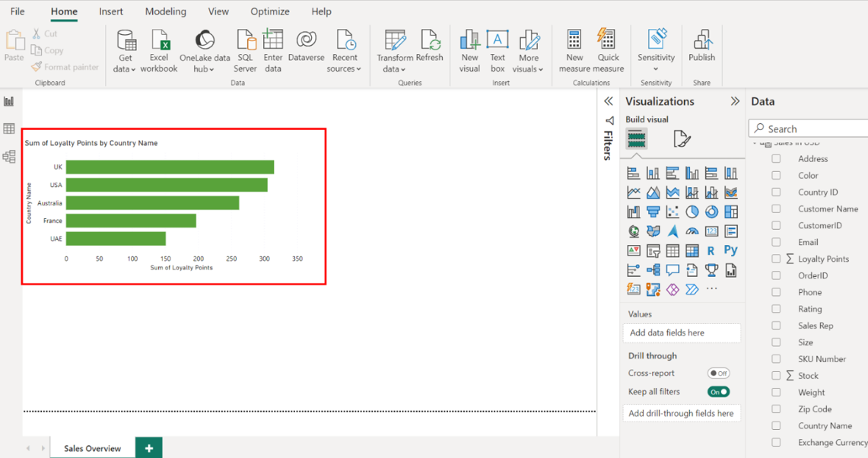Screen dimensions: 868x458
Task: Open the Modeling ribbon tab
Action: 165,11
